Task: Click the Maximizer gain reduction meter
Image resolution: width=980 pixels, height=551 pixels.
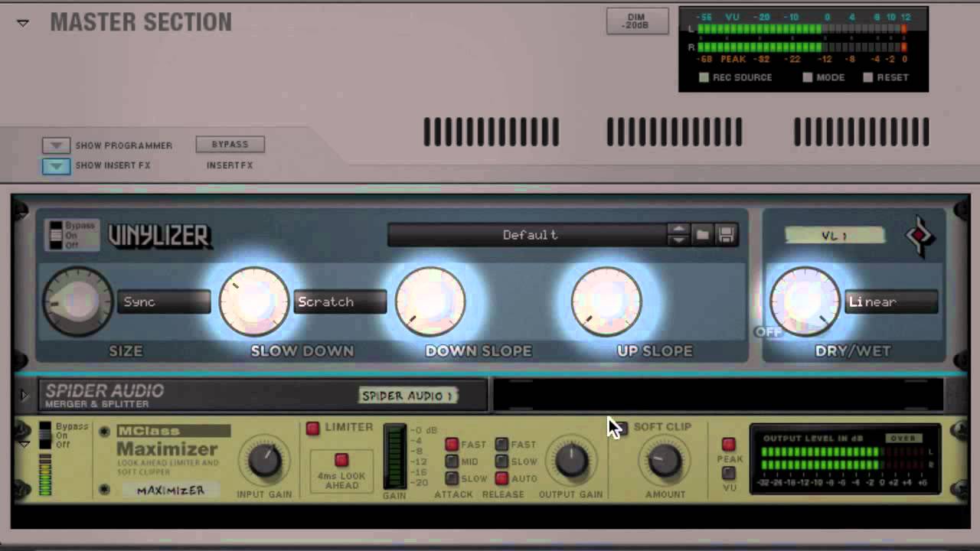Action: pos(394,457)
